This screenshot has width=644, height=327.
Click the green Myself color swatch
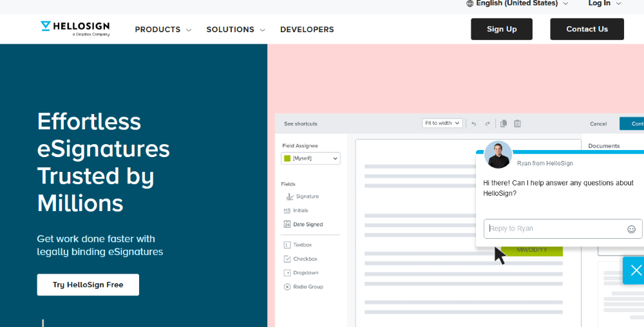coord(287,158)
